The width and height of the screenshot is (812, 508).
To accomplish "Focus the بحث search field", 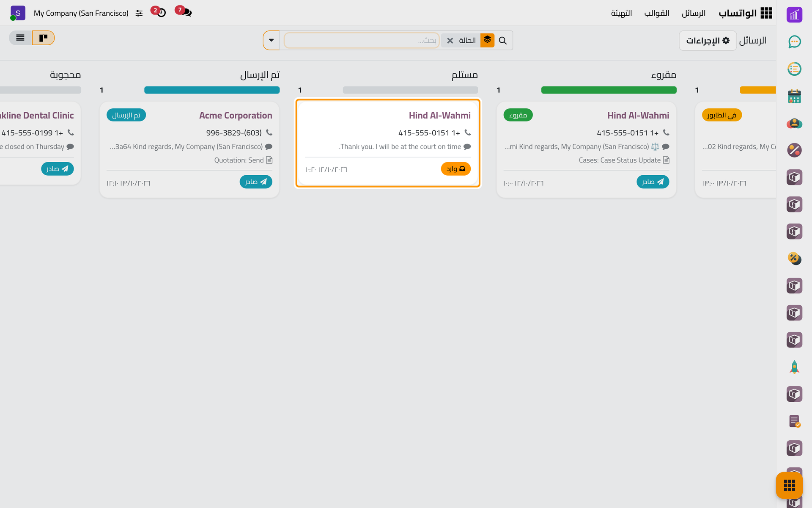I will tap(362, 40).
